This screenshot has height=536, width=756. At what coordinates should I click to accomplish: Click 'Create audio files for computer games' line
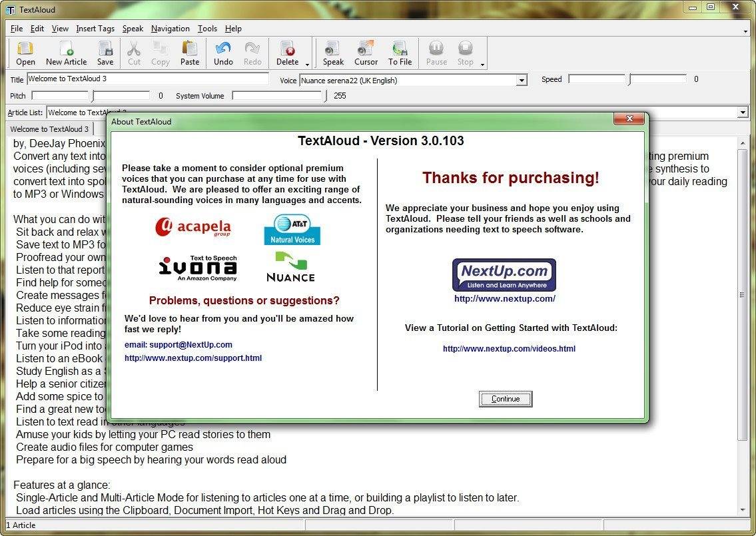coord(104,447)
